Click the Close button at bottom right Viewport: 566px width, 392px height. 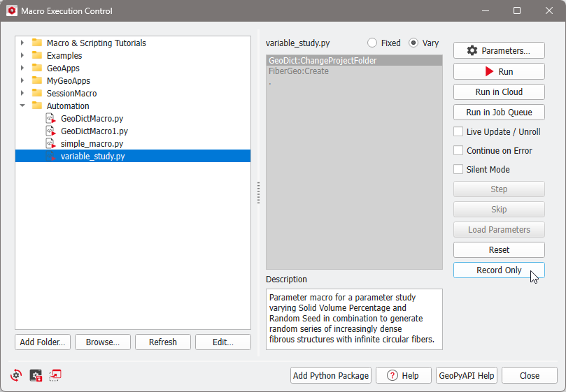click(x=530, y=375)
